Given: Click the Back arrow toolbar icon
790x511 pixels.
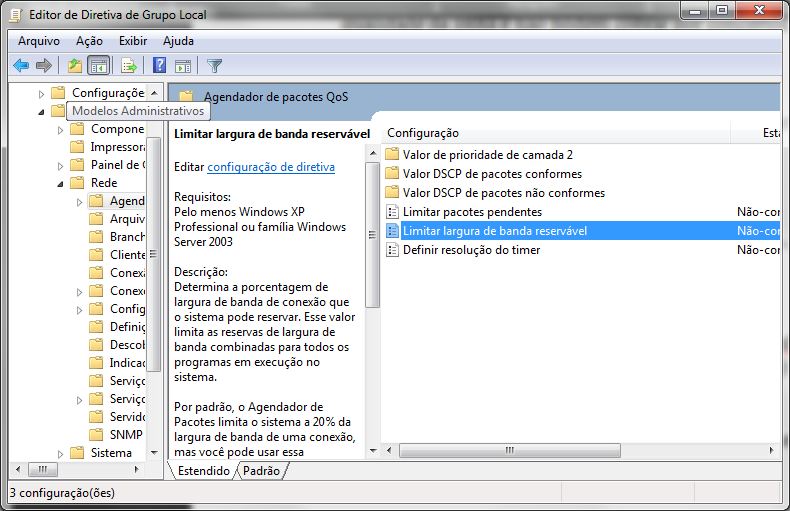Looking at the screenshot, I should pyautogui.click(x=21, y=66).
